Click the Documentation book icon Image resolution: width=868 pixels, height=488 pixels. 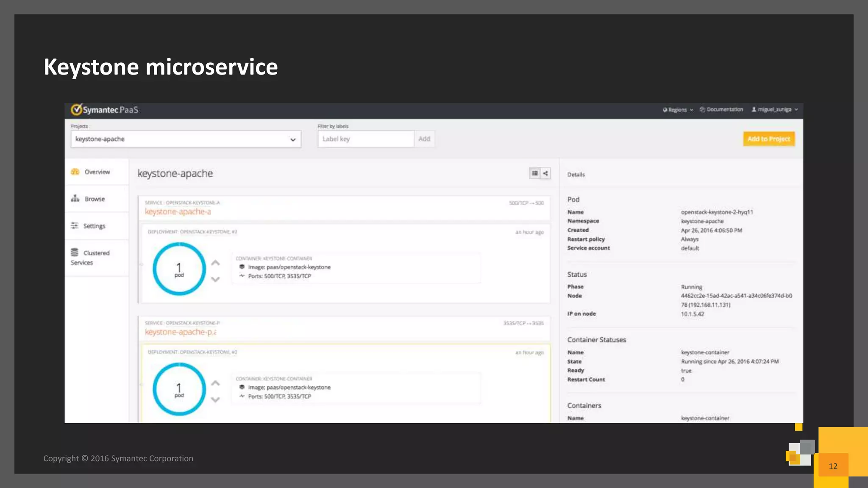702,109
